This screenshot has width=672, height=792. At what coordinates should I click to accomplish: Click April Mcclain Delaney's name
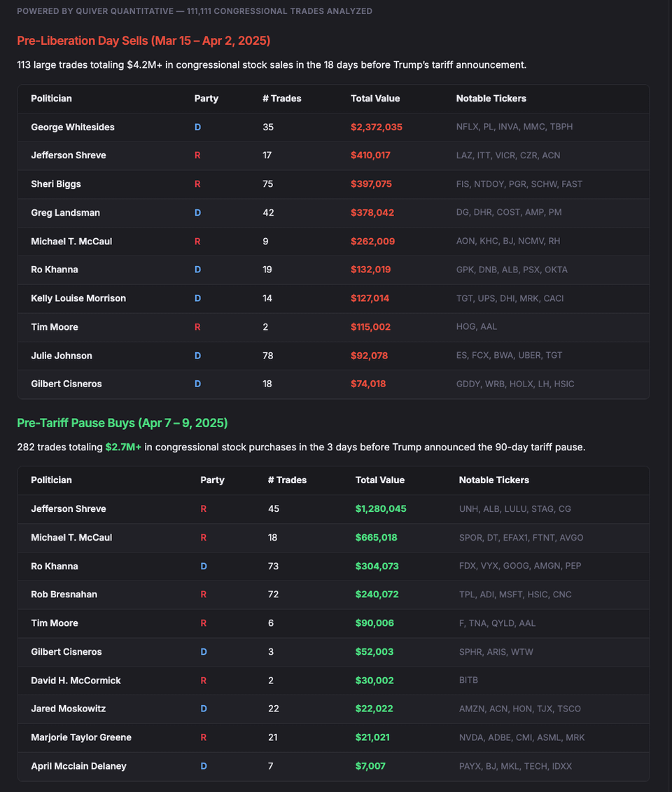click(78, 766)
